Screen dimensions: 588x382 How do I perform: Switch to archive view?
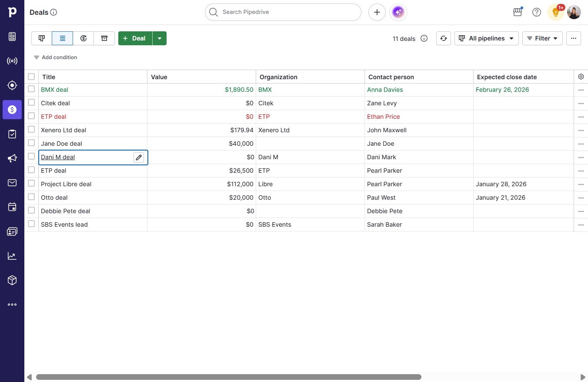point(104,38)
